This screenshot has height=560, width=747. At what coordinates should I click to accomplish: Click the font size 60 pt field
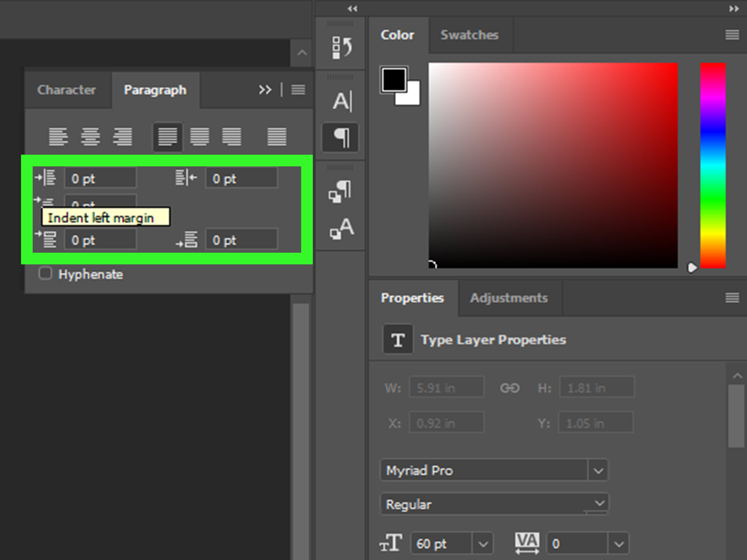pos(441,544)
